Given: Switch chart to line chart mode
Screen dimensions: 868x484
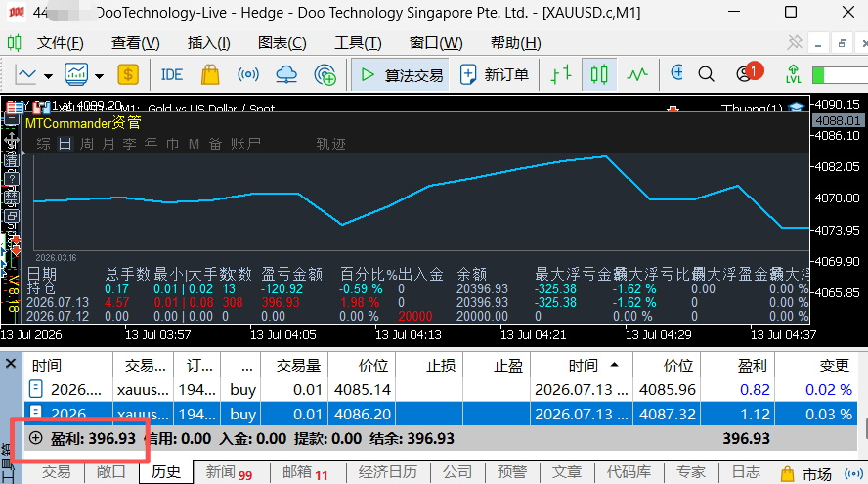Looking at the screenshot, I should coord(637,74).
